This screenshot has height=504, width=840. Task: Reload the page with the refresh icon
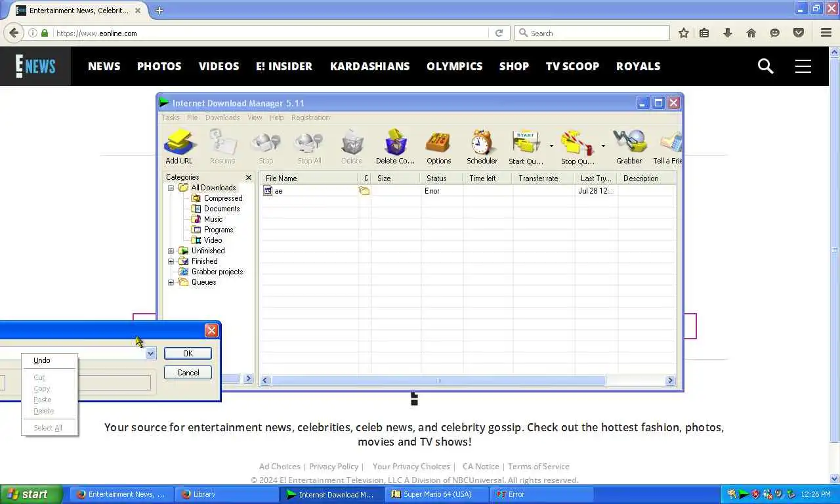(499, 33)
